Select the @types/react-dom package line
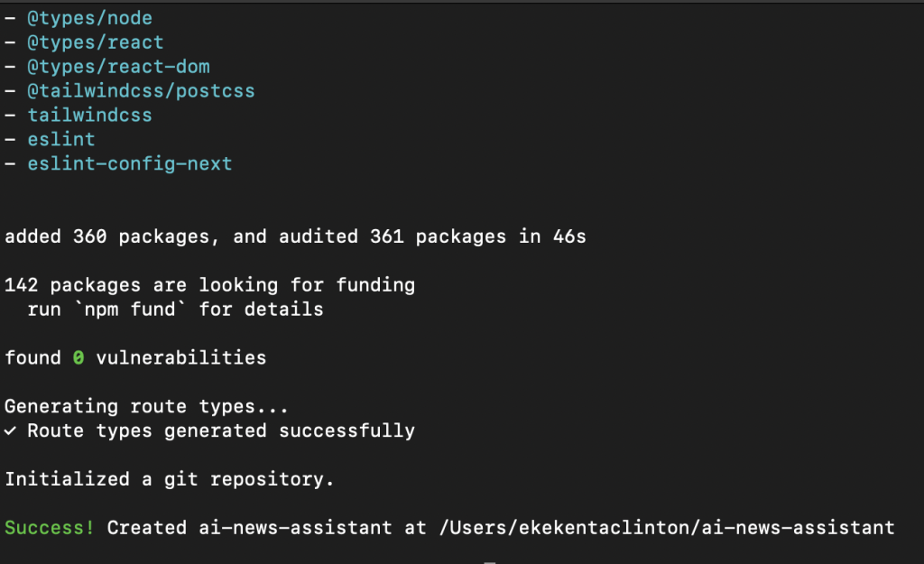Image resolution: width=924 pixels, height=564 pixels. coord(118,67)
